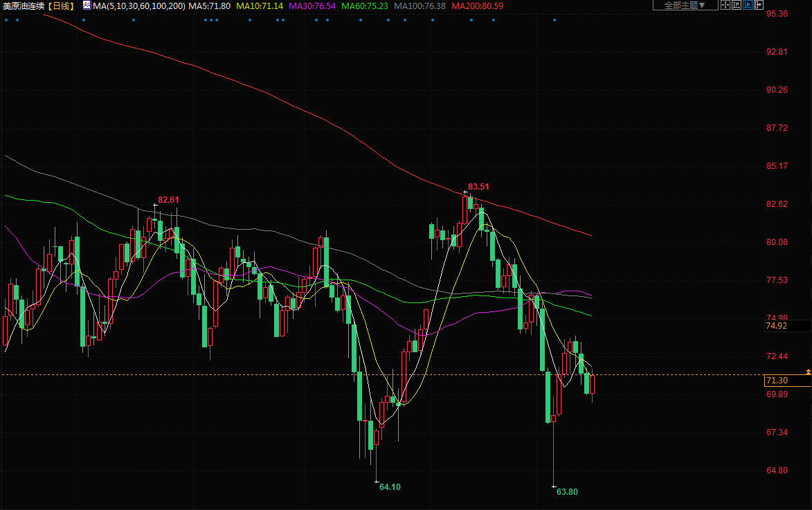Click the exit-arrow panel icon at top right
This screenshot has height=510, width=812.
coord(759,5)
